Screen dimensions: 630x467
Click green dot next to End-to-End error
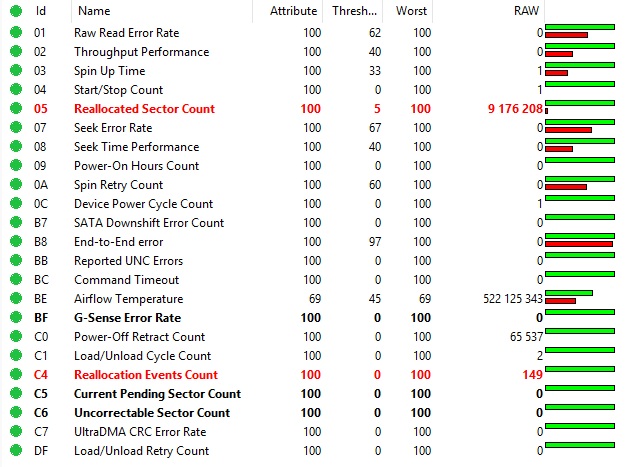click(x=15, y=242)
